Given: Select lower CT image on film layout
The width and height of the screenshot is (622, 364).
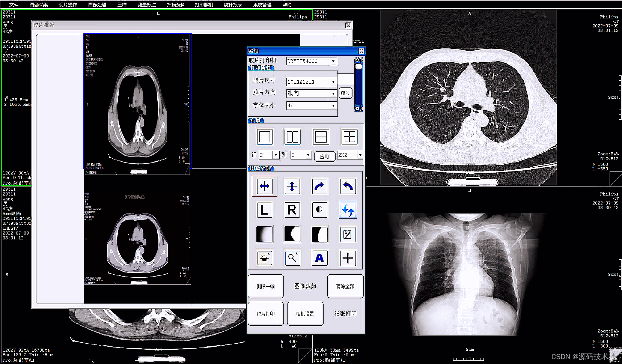Looking at the screenshot, I should tap(138, 239).
